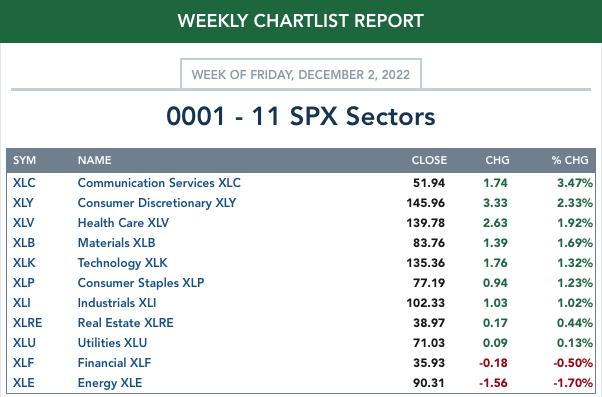Open Consumer Discretionary XLY link
Screen dimensions: 602x397
(157, 203)
